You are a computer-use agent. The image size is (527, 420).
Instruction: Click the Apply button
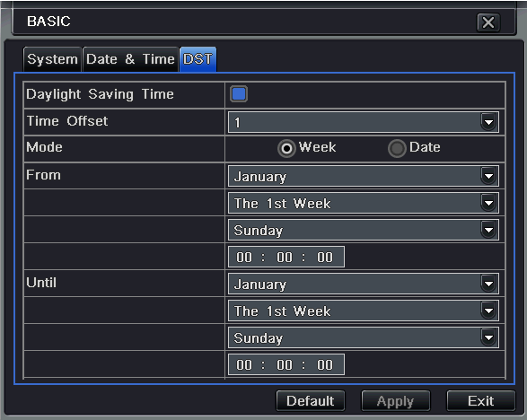396,400
